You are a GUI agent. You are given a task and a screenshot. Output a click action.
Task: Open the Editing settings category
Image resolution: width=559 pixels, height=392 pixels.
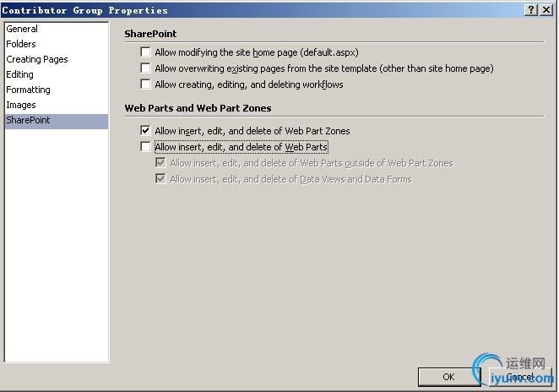click(x=57, y=74)
